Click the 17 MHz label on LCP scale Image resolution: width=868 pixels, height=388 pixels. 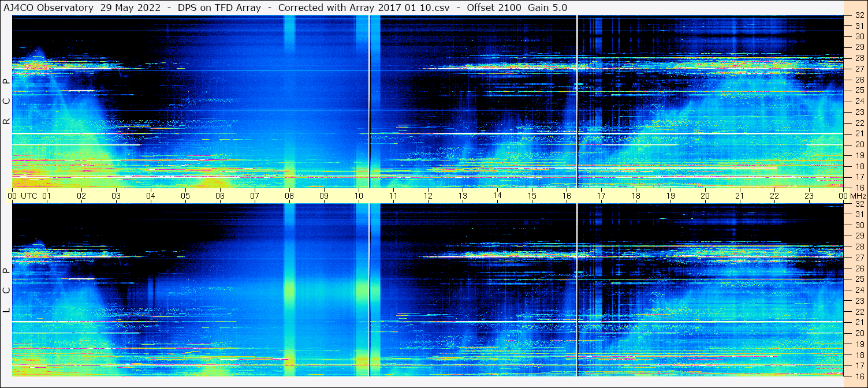tap(859, 365)
